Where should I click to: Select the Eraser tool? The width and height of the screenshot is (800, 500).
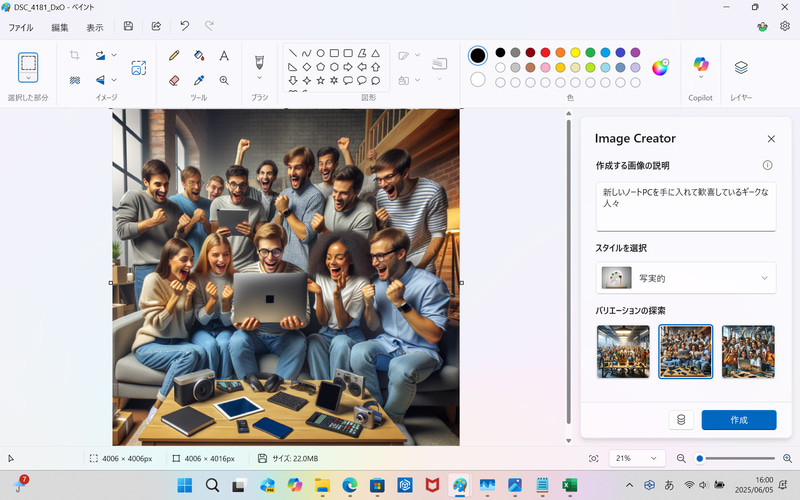click(174, 80)
